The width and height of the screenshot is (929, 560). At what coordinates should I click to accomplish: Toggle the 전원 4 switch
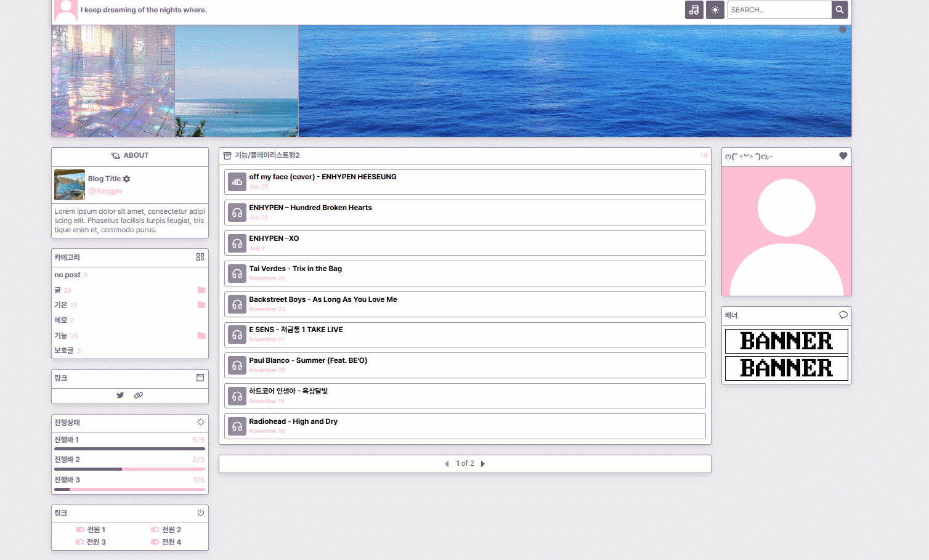tap(155, 542)
